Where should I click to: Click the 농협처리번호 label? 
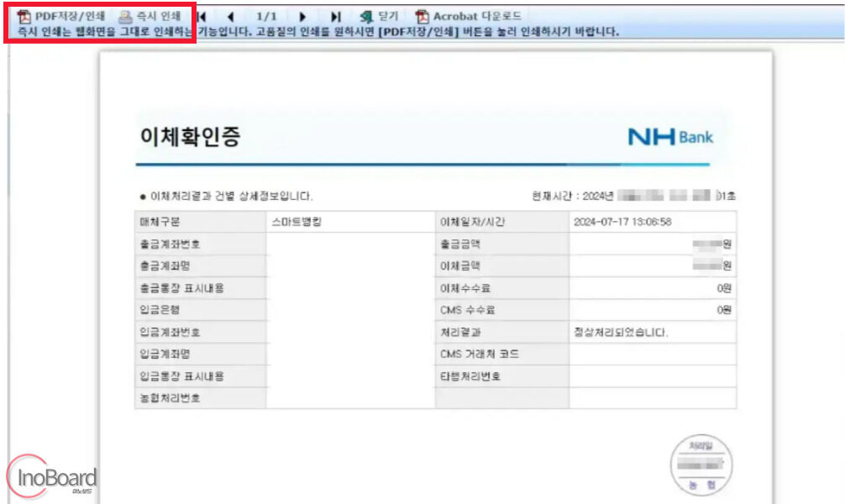click(170, 398)
